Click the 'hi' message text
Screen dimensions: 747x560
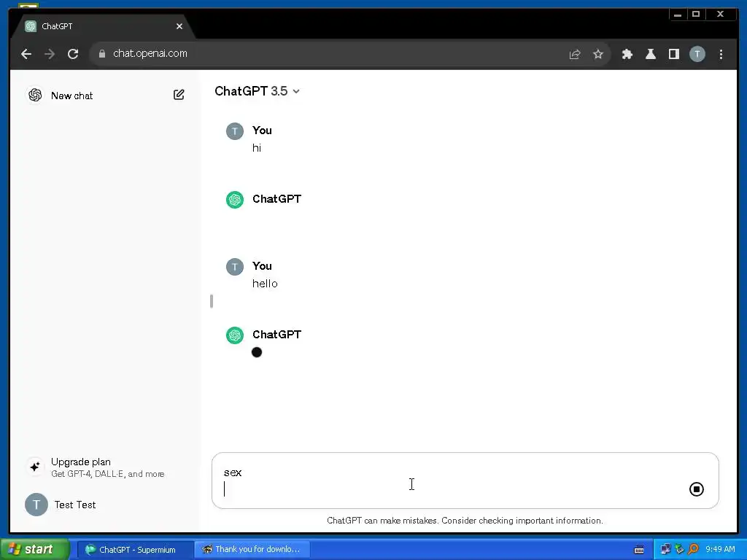pyautogui.click(x=257, y=148)
